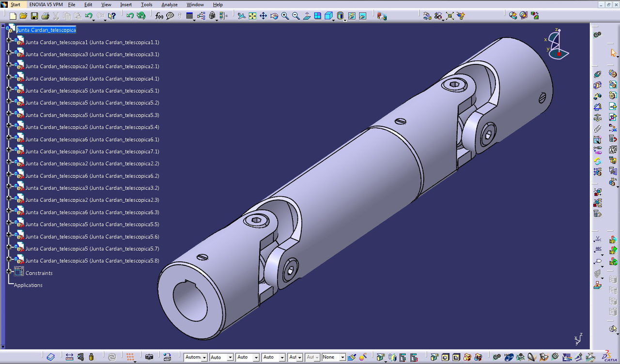Select the Rotate view tool
This screenshot has width=620, height=364.
[274, 16]
